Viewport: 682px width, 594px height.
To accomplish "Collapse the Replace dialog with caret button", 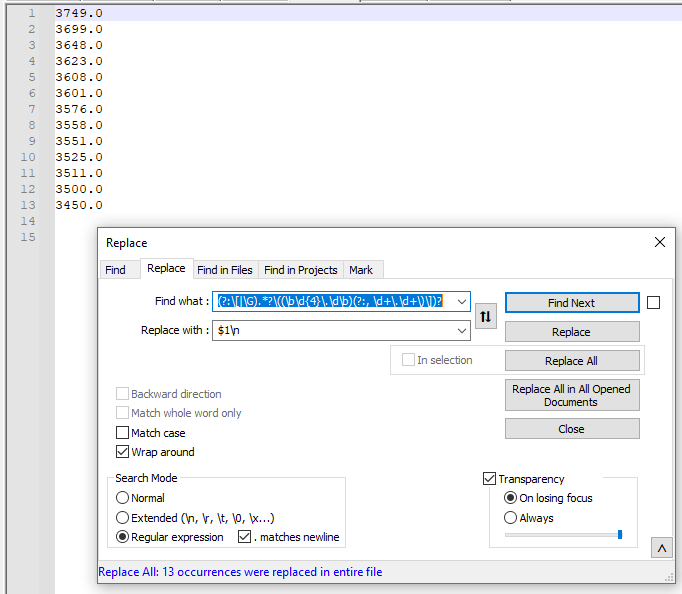I will pos(662,548).
